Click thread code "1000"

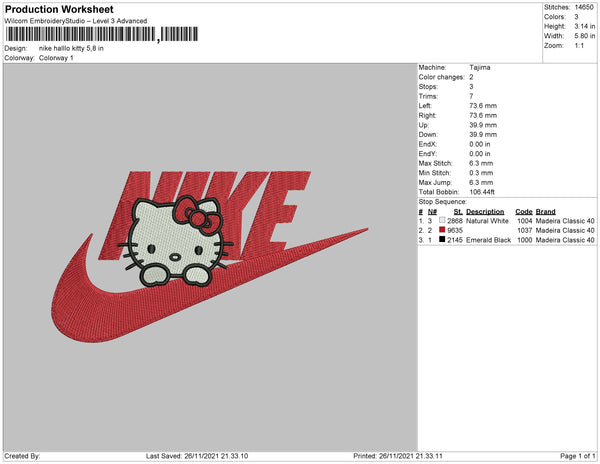[x=525, y=240]
